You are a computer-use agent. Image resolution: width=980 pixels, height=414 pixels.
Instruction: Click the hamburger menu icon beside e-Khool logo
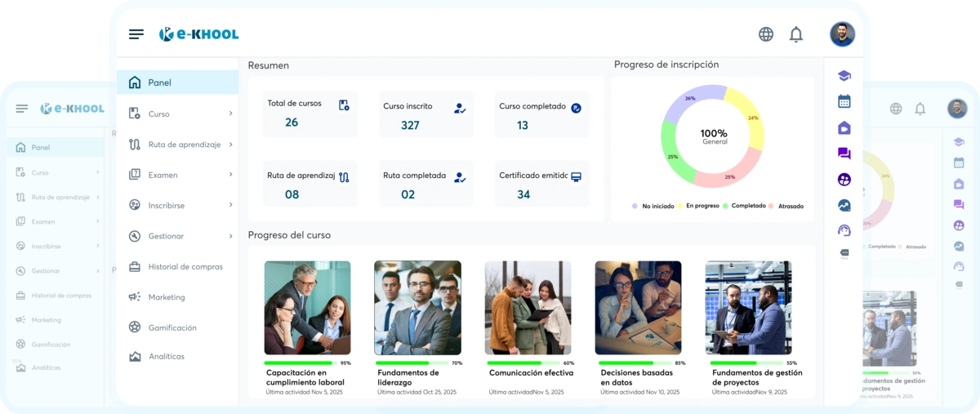tap(136, 34)
